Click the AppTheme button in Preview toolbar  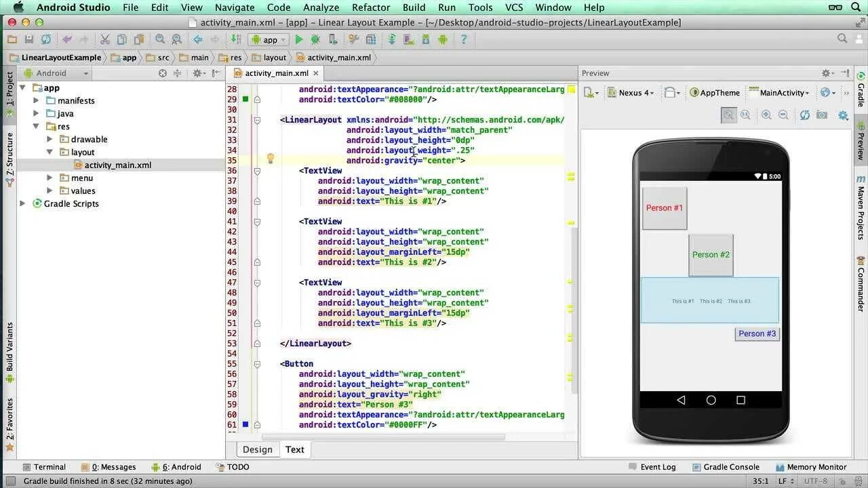tap(715, 93)
